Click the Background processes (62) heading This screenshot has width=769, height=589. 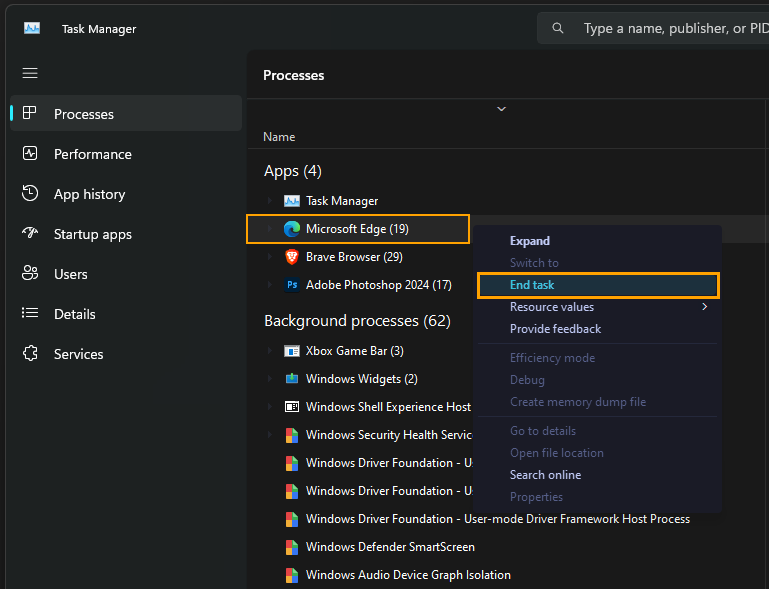(357, 321)
